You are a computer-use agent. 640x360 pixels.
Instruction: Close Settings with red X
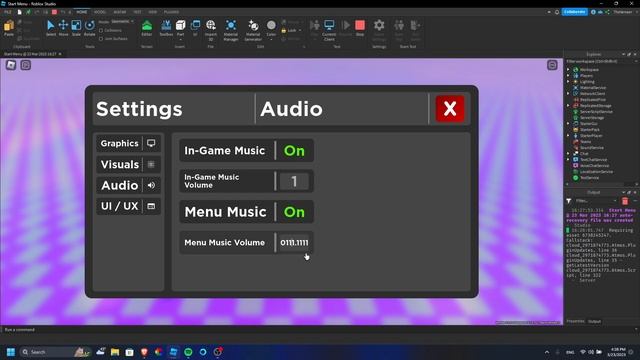pos(450,109)
